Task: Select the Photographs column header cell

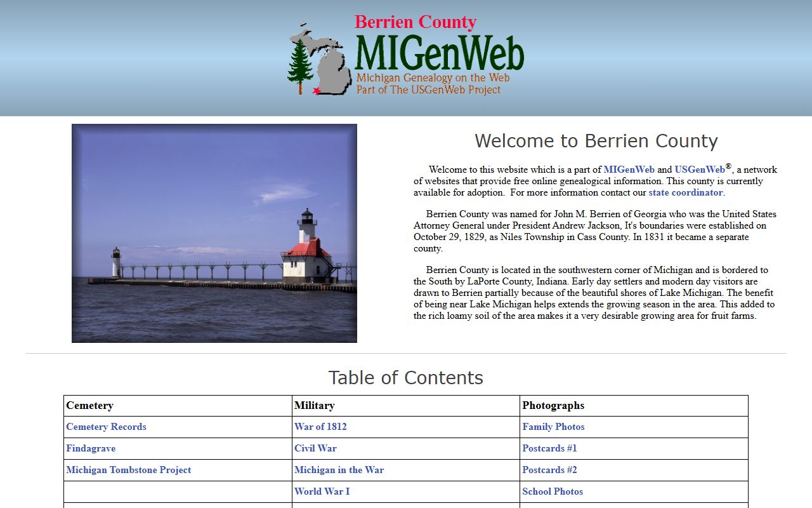Action: pyautogui.click(x=634, y=406)
